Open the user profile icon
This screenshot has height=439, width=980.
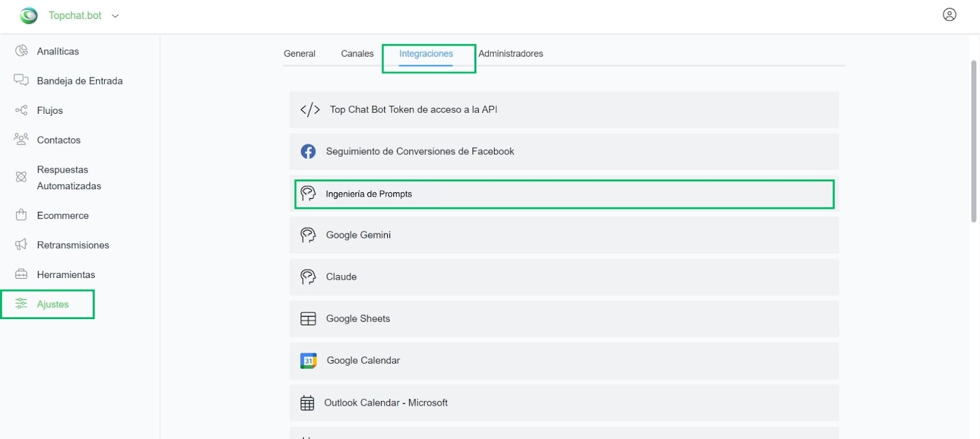click(x=949, y=15)
